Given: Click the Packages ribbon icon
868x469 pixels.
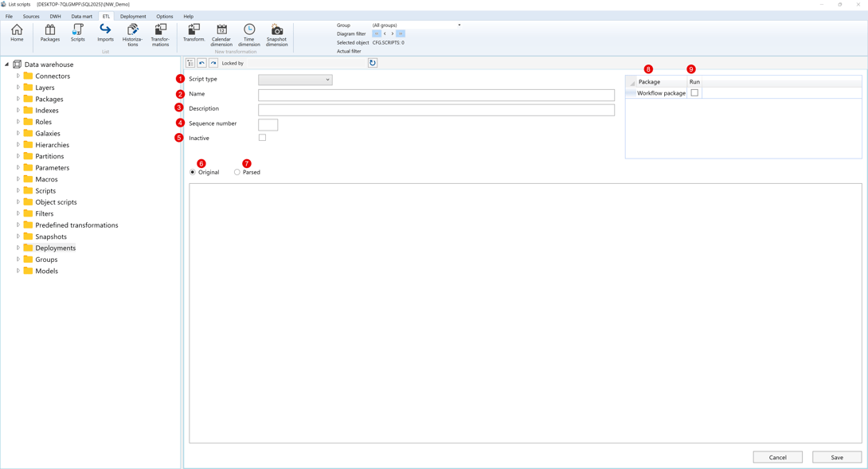Looking at the screenshot, I should (50, 33).
